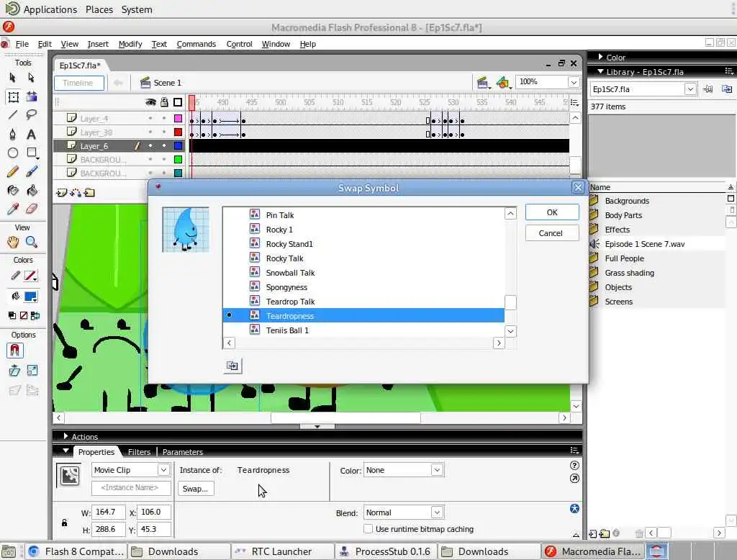This screenshot has width=737, height=560.
Task: Click Cancel in Swap Symbol dialog
Action: coord(552,233)
